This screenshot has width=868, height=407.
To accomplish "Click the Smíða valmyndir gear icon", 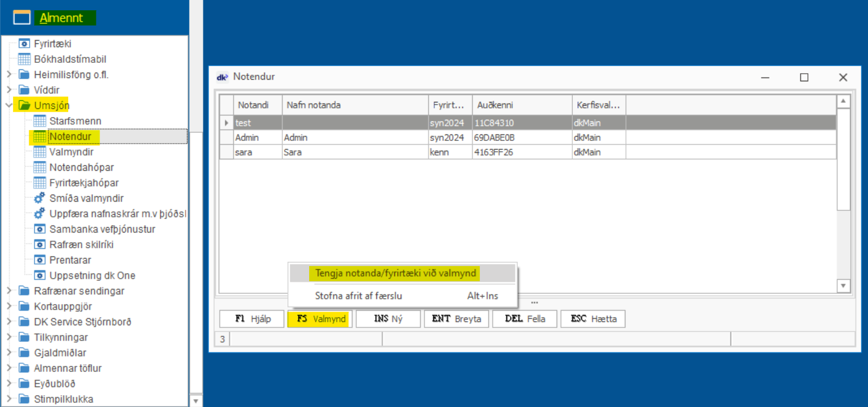I will [x=40, y=198].
